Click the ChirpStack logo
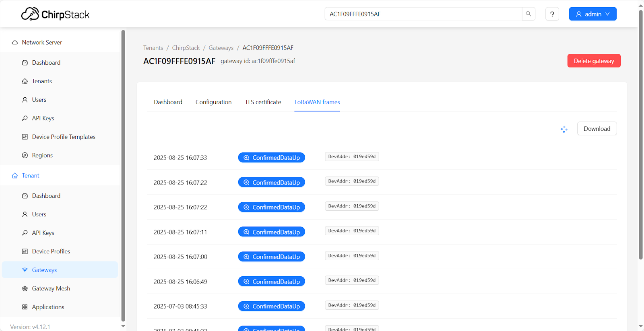Viewport: 644px width, 331px height. tap(56, 14)
